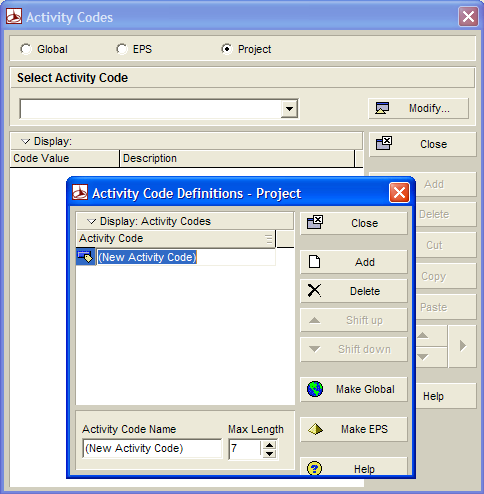
Task: Click the Description column header
Action: [x=237, y=158]
